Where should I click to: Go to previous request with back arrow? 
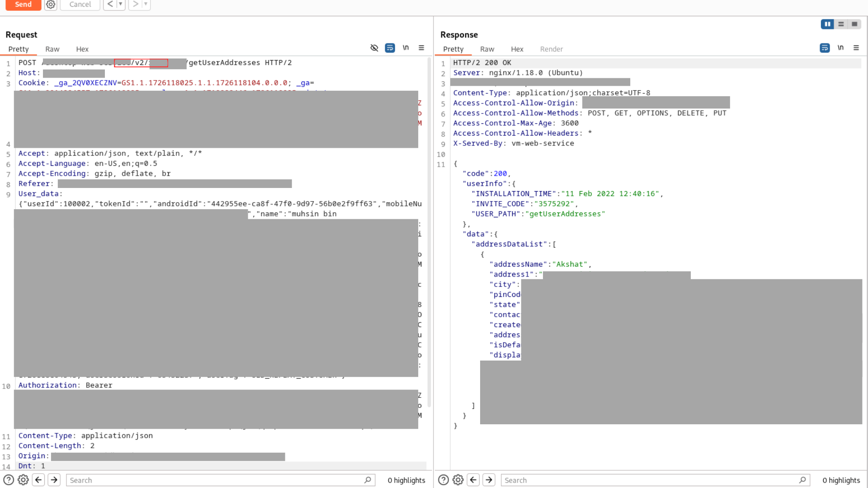(110, 4)
